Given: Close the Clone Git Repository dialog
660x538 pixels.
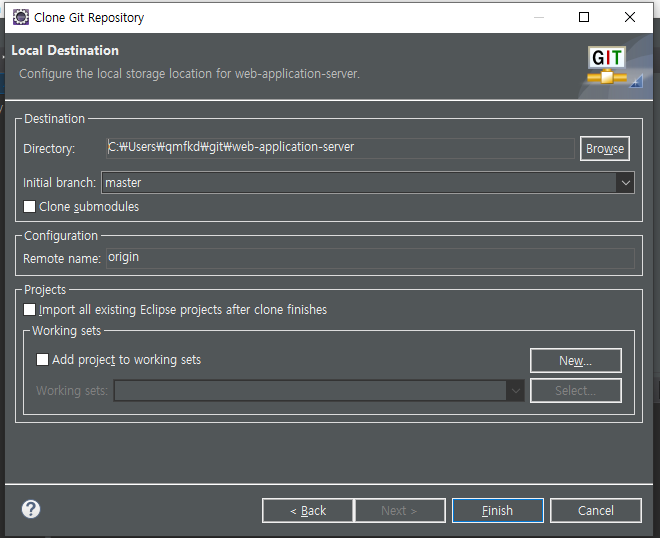Looking at the screenshot, I should click(x=630, y=17).
